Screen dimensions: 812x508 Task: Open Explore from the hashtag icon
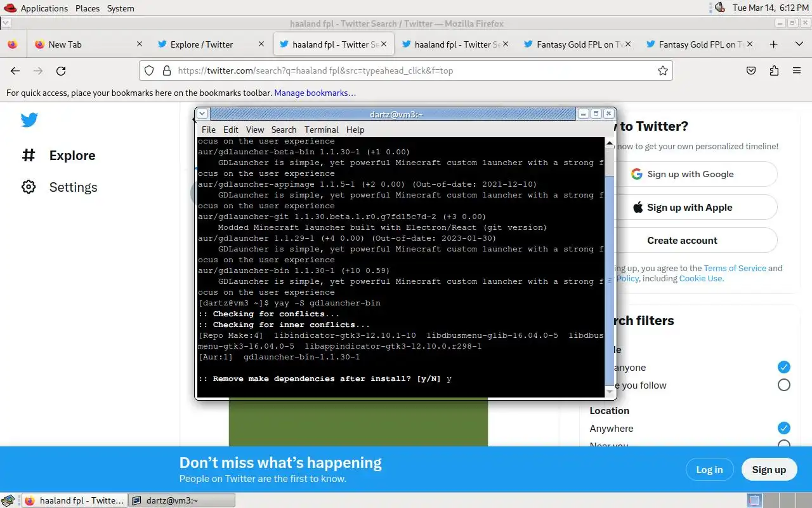click(29, 155)
